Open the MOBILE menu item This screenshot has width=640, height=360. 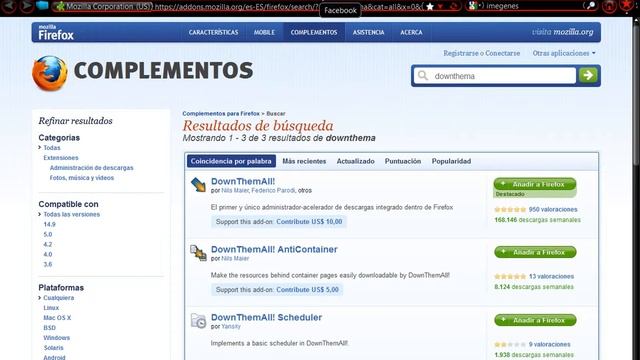pos(264,32)
